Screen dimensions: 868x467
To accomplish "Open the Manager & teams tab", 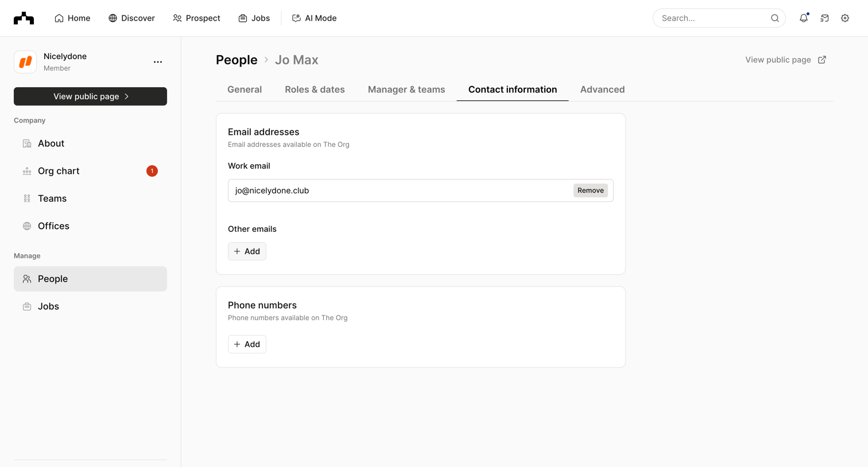I will 406,89.
